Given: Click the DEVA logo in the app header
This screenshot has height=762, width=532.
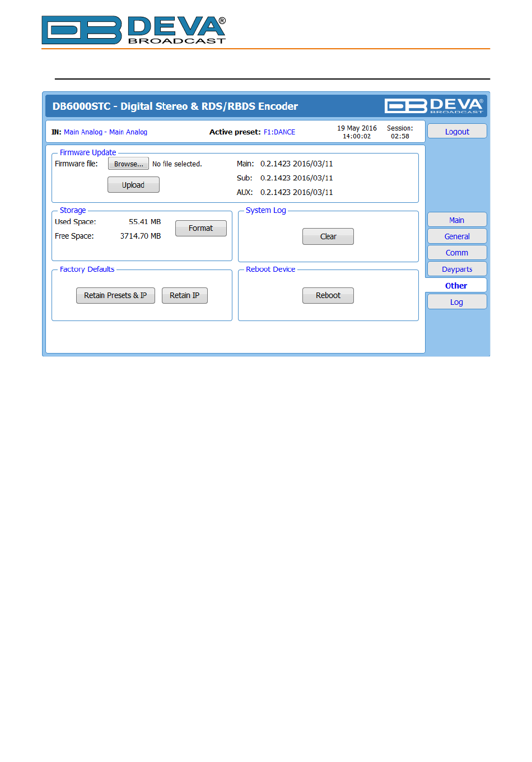Looking at the screenshot, I should point(434,106).
